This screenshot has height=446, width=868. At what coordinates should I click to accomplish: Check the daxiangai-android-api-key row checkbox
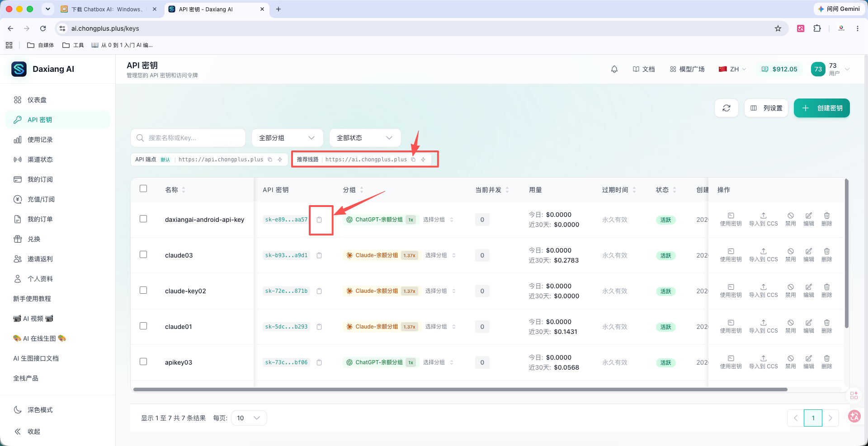click(x=143, y=219)
